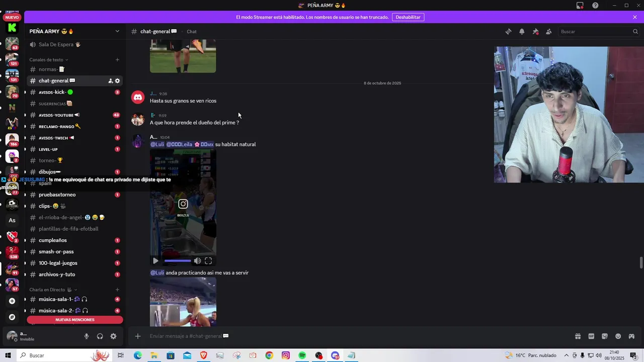Click the search magnifier icon in Buscar field

point(635,32)
